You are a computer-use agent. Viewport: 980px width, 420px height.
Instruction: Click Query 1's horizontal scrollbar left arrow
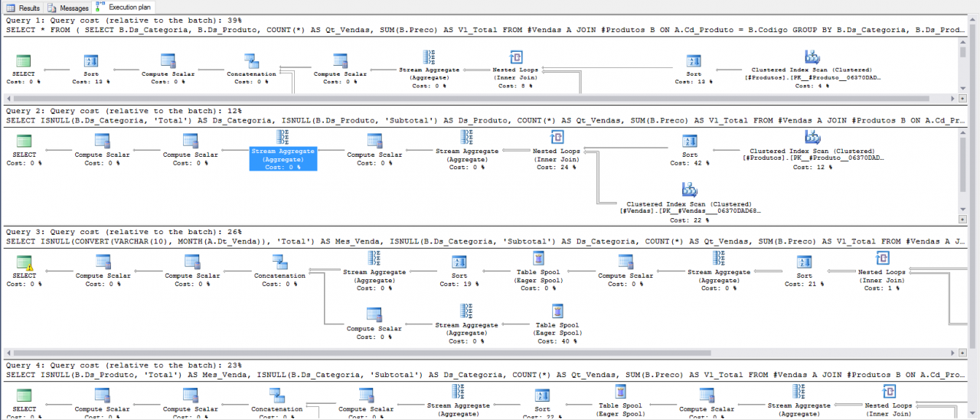coord(10,98)
